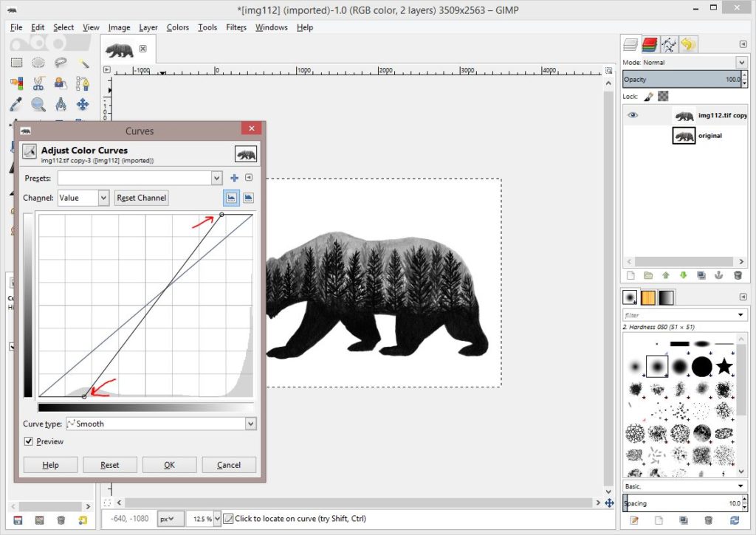The image size is (756, 535).
Task: Switch to logarithmic histogram view
Action: (x=248, y=198)
